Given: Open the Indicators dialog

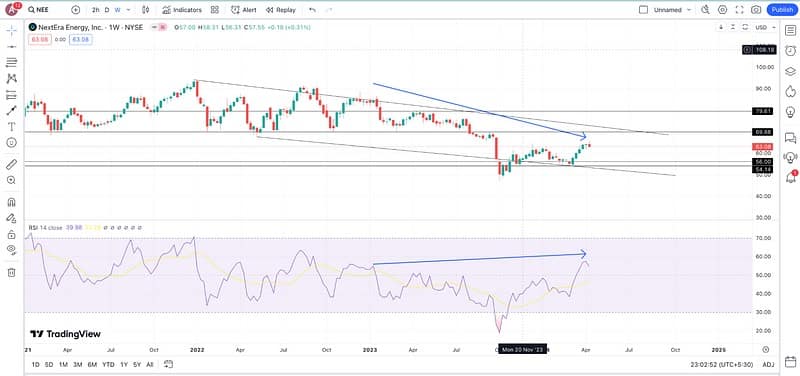Looking at the screenshot, I should [182, 10].
